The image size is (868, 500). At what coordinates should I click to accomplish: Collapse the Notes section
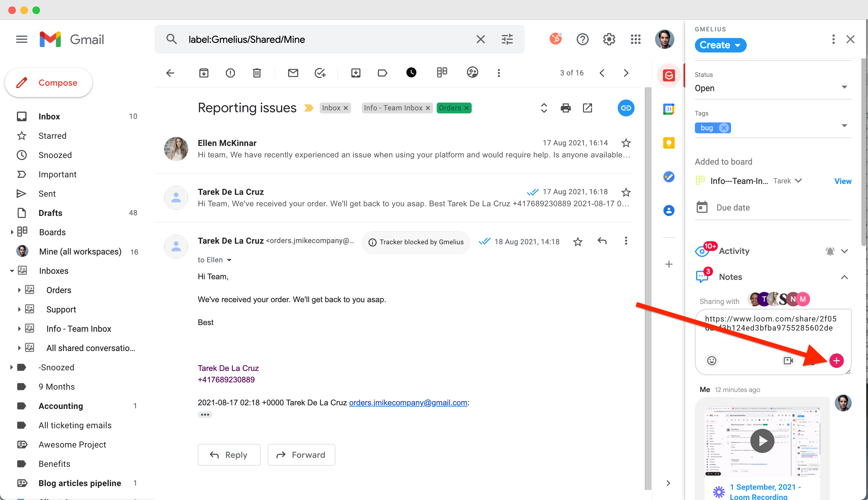pos(844,277)
